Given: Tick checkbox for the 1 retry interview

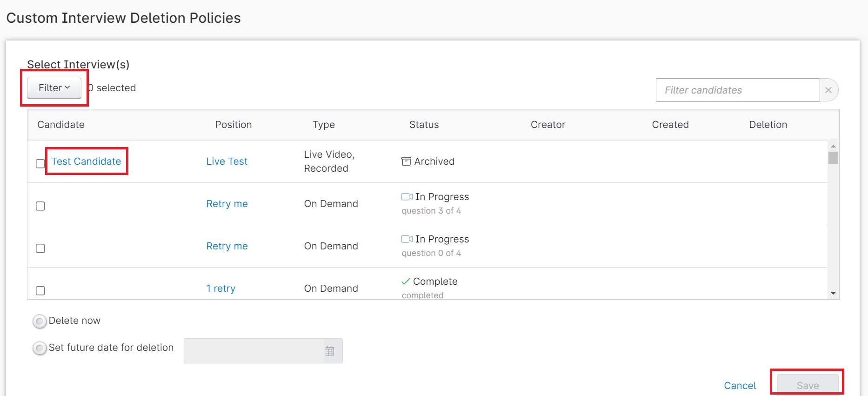Looking at the screenshot, I should (40, 290).
